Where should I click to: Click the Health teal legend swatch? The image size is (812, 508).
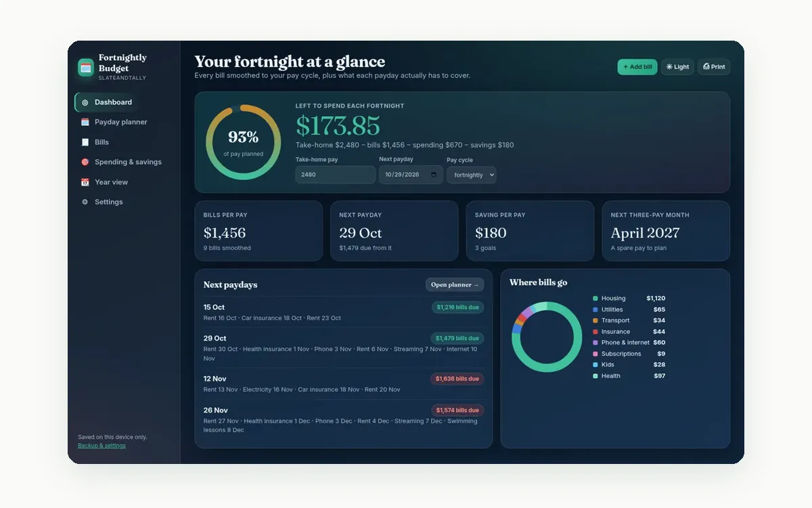click(x=595, y=375)
